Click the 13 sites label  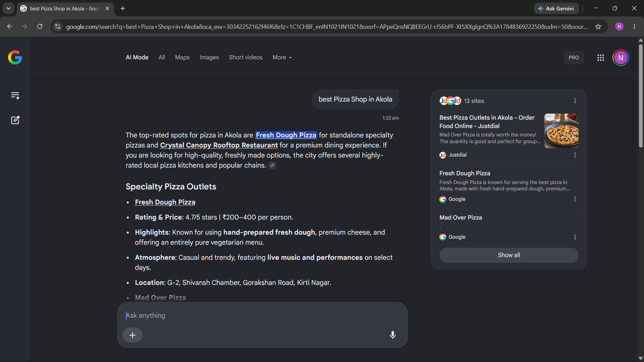(x=474, y=101)
